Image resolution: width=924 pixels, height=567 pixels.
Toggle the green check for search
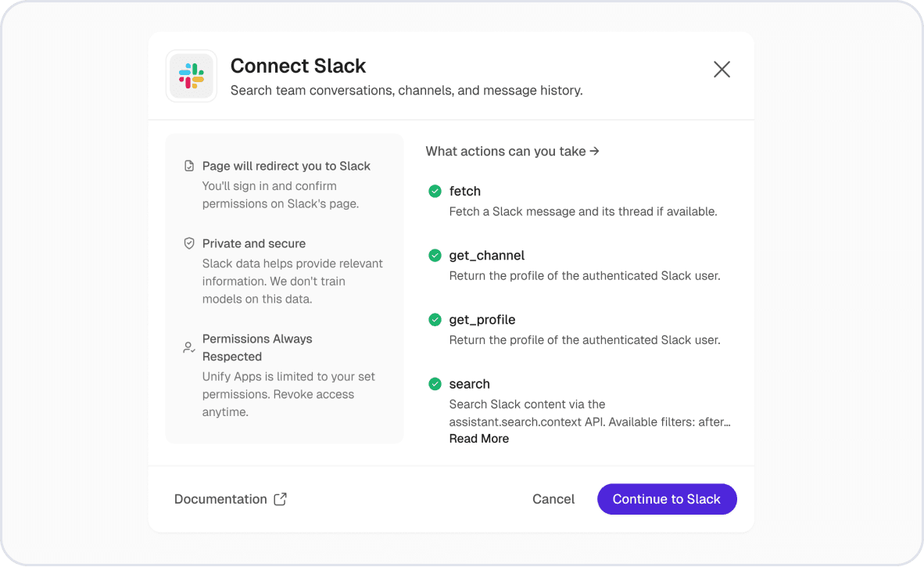point(435,384)
